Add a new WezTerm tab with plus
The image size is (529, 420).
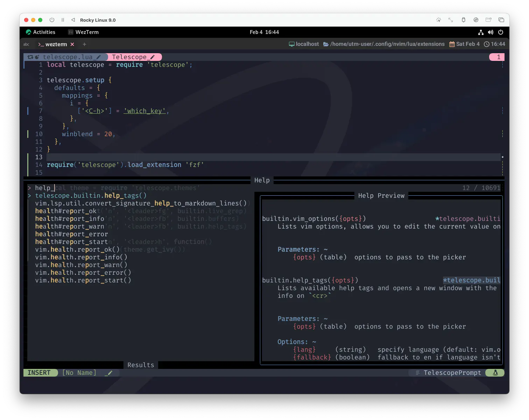(x=84, y=44)
